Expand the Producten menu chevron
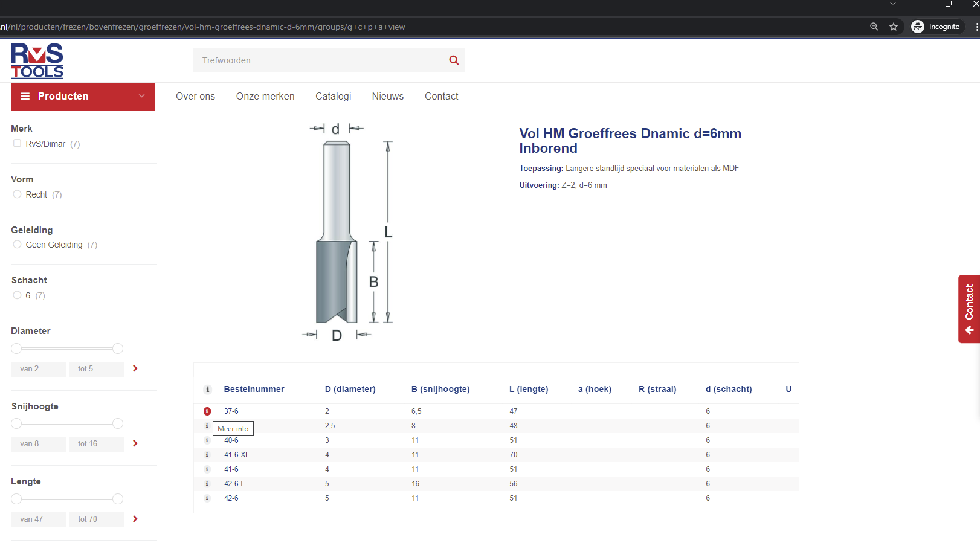This screenshot has height=546, width=980. (x=142, y=96)
